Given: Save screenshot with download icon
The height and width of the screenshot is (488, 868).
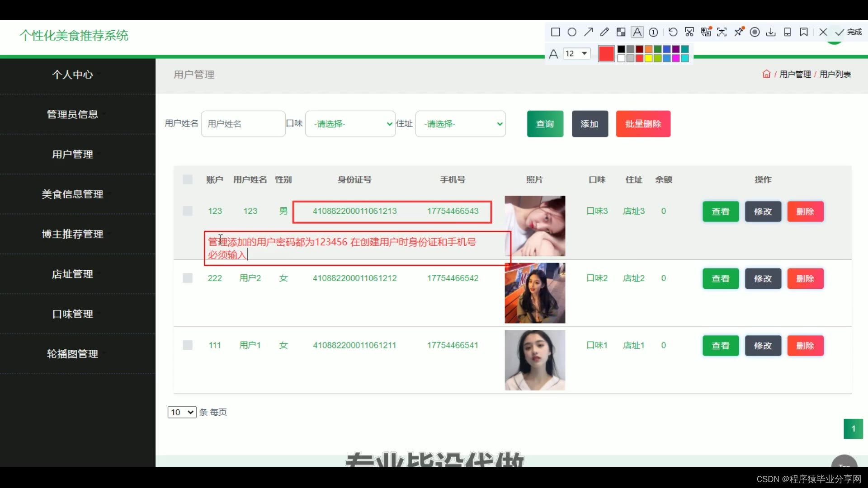Looking at the screenshot, I should tap(771, 32).
